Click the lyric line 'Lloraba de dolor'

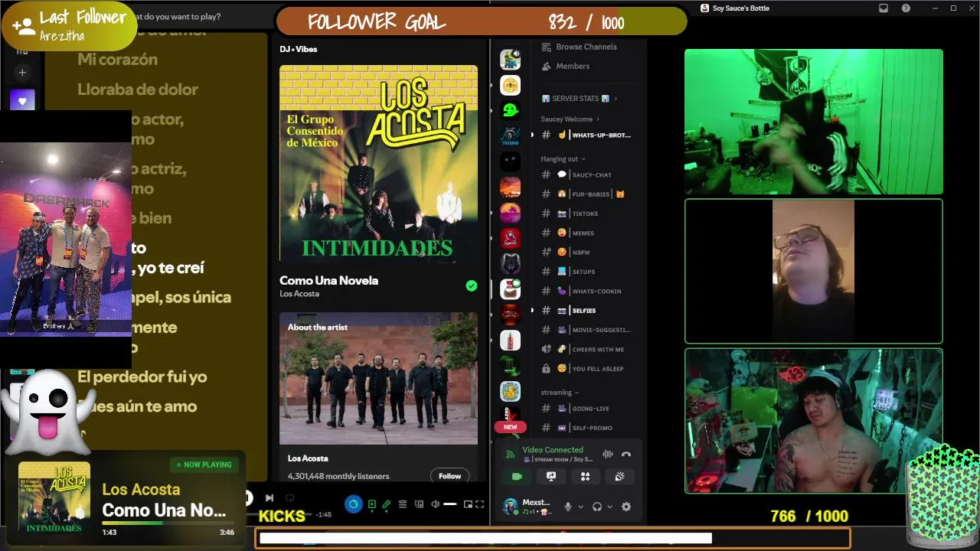click(x=138, y=90)
